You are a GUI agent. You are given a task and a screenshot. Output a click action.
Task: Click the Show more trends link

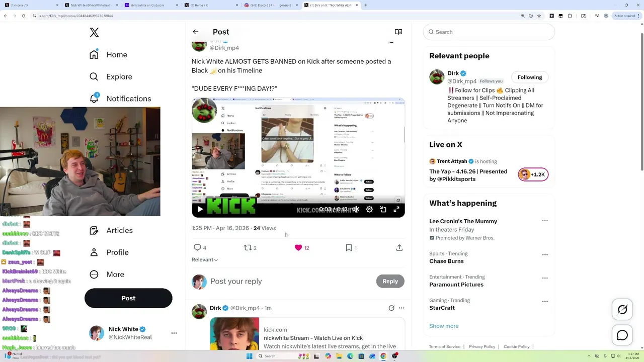coord(444,326)
